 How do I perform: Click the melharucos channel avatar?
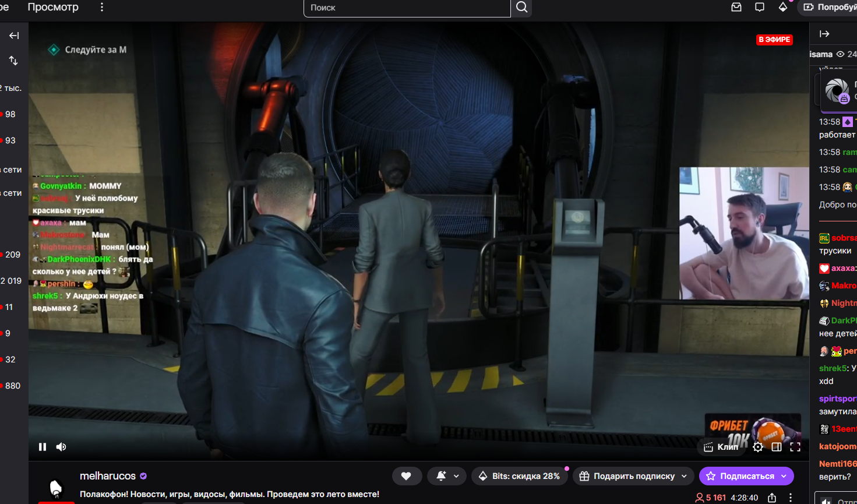click(56, 488)
